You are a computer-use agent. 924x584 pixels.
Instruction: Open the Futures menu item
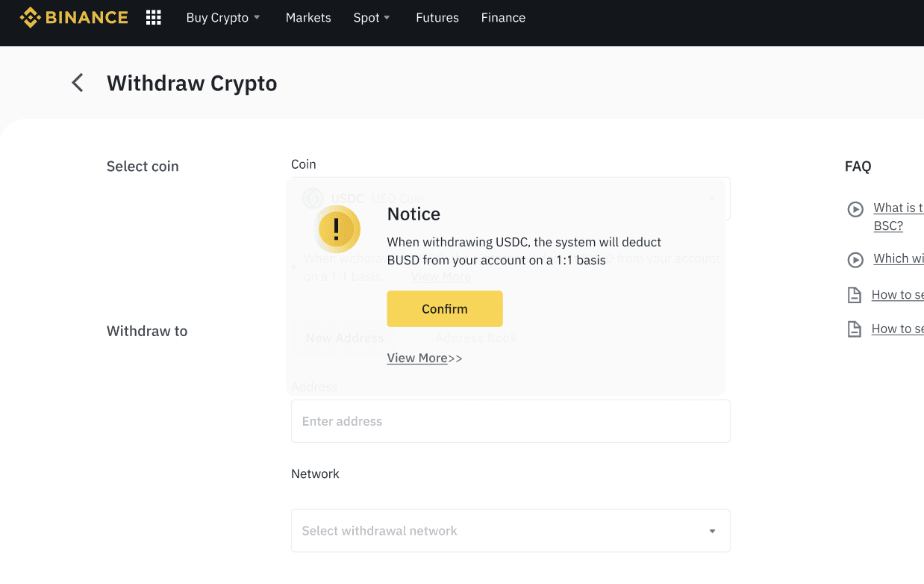point(437,17)
